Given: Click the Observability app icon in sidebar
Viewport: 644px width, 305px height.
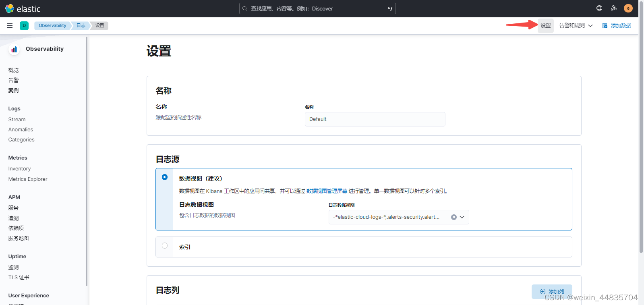Looking at the screenshot, I should click(x=14, y=49).
